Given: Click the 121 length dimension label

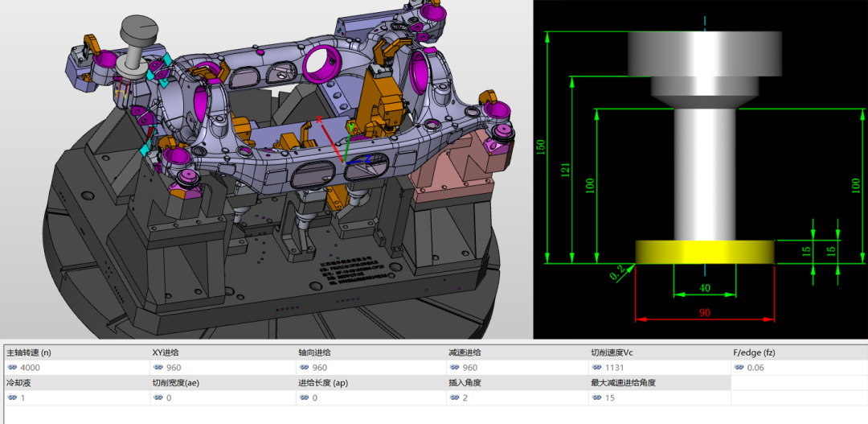Looking at the screenshot, I should [x=565, y=171].
